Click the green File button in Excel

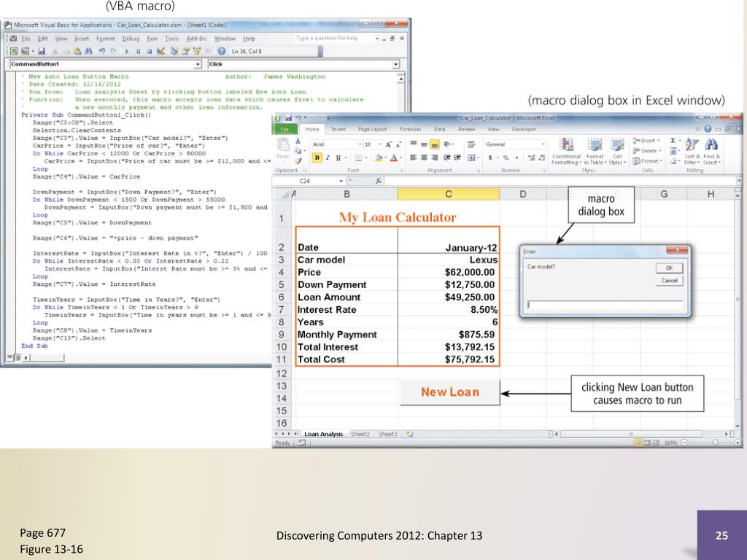tap(285, 129)
